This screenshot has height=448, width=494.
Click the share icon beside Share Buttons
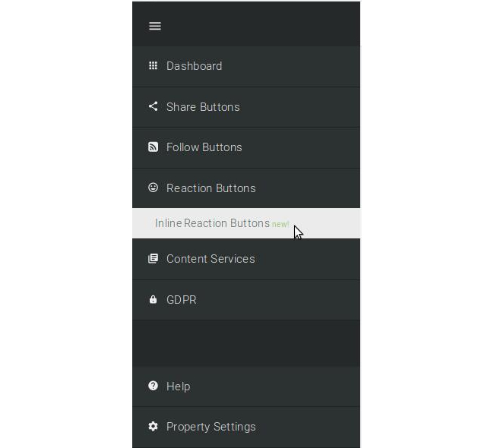coord(153,106)
